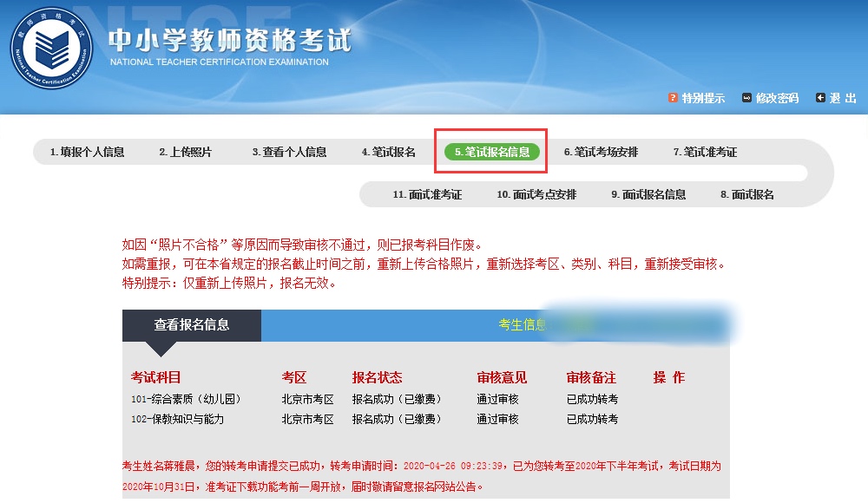The image size is (868, 503).
Task: Go to step 3. 查看个人信息
Action: point(290,152)
